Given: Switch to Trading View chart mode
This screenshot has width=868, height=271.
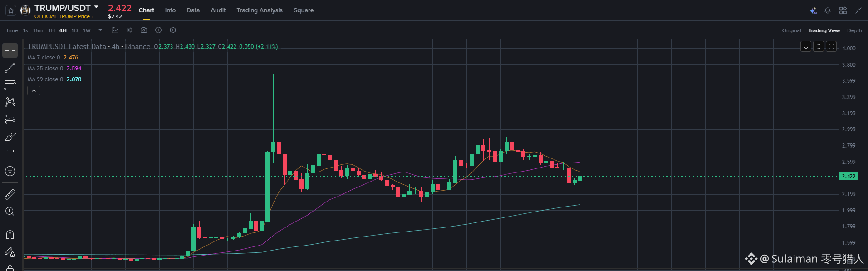Looking at the screenshot, I should click(824, 30).
